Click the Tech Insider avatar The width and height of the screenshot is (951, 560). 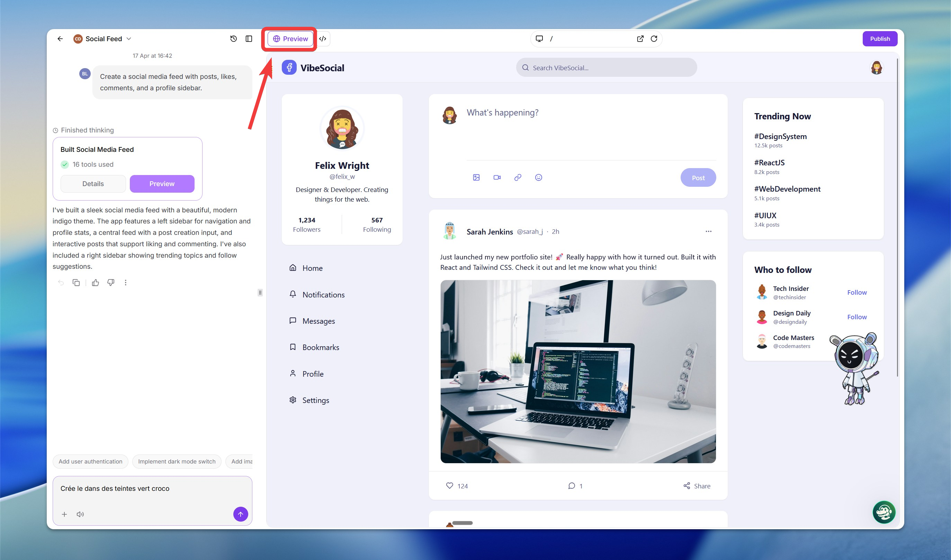pos(761,293)
